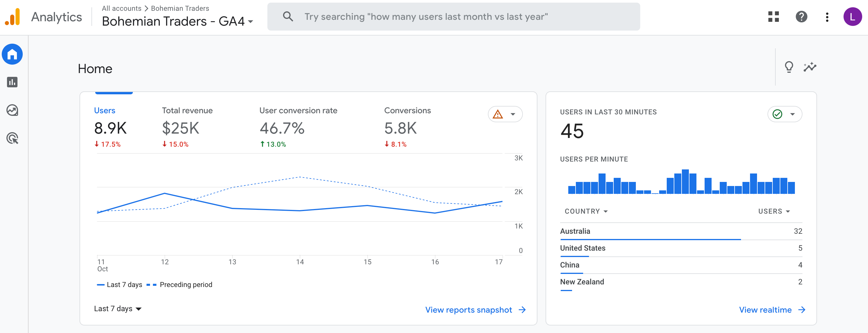Click the USERS IN LAST 30 MINUTES heading
Image resolution: width=868 pixels, height=333 pixels.
pyautogui.click(x=608, y=112)
